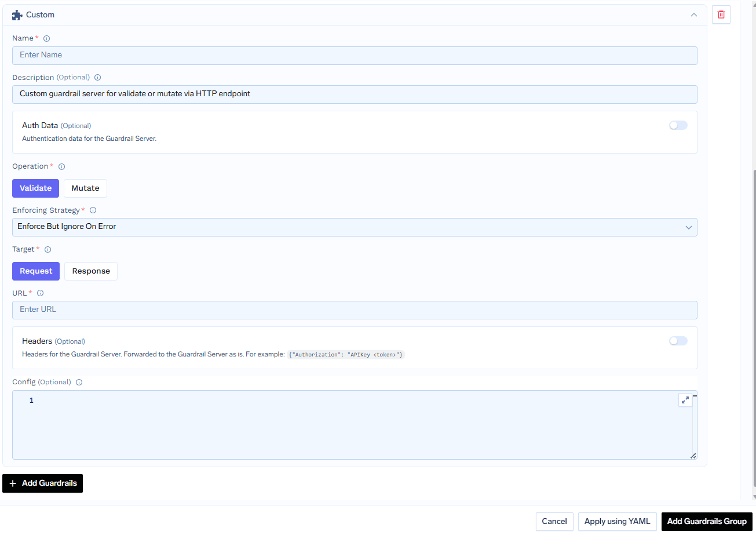Click the plus icon on Add Guardrails
Image resolution: width=756 pixels, height=535 pixels.
point(13,483)
